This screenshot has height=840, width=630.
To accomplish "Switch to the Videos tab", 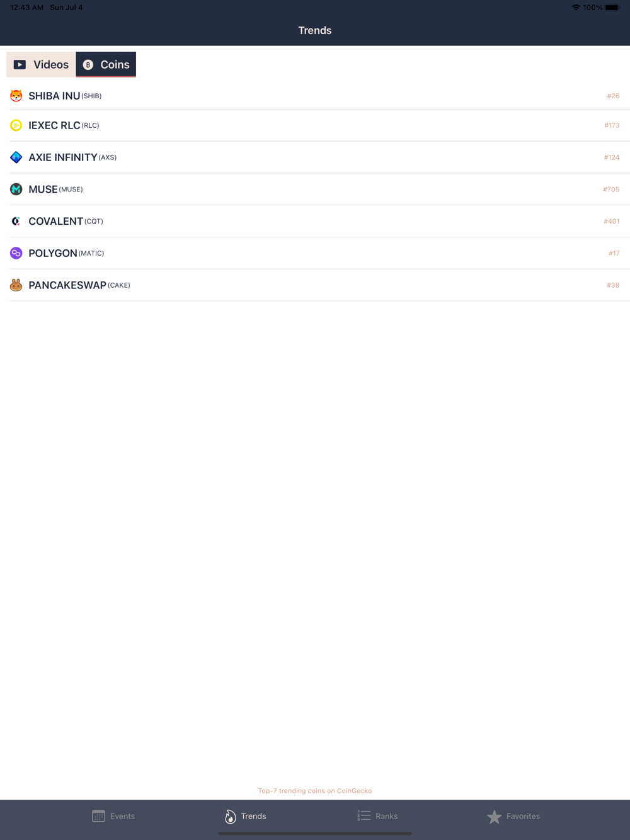I will (x=41, y=64).
